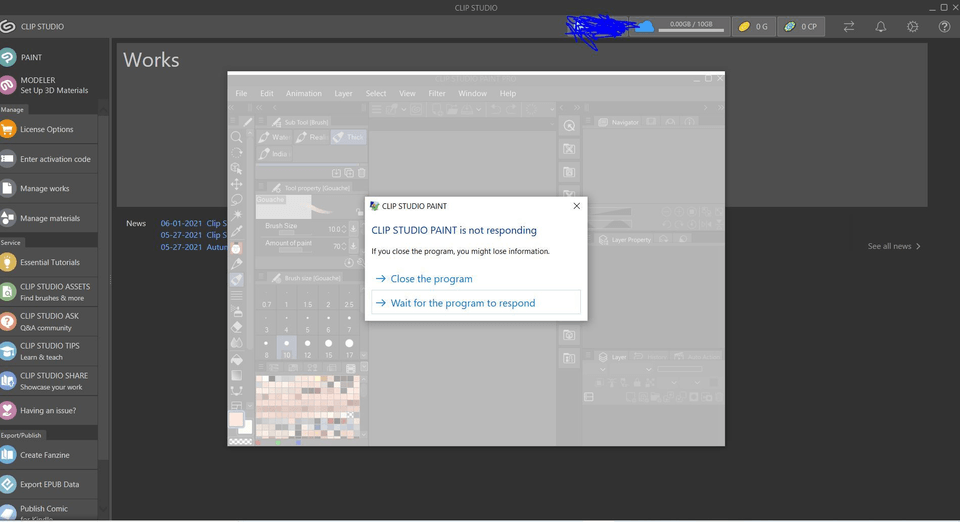Switch to Layer Property tab
Image resolution: width=960 pixels, height=522 pixels.
pyautogui.click(x=625, y=239)
